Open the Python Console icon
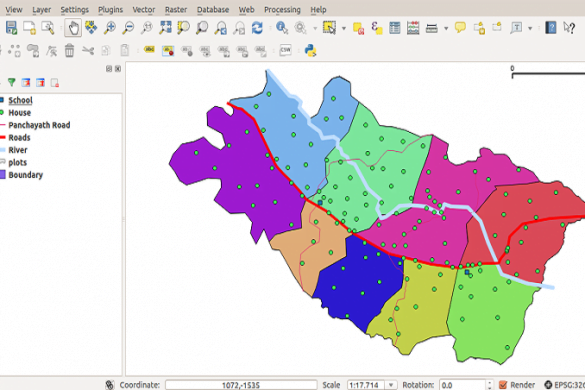585x390 pixels. tap(310, 50)
